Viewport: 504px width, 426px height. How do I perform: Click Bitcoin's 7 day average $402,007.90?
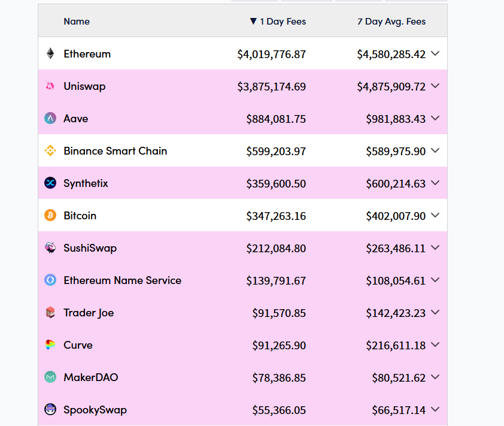[x=396, y=216]
